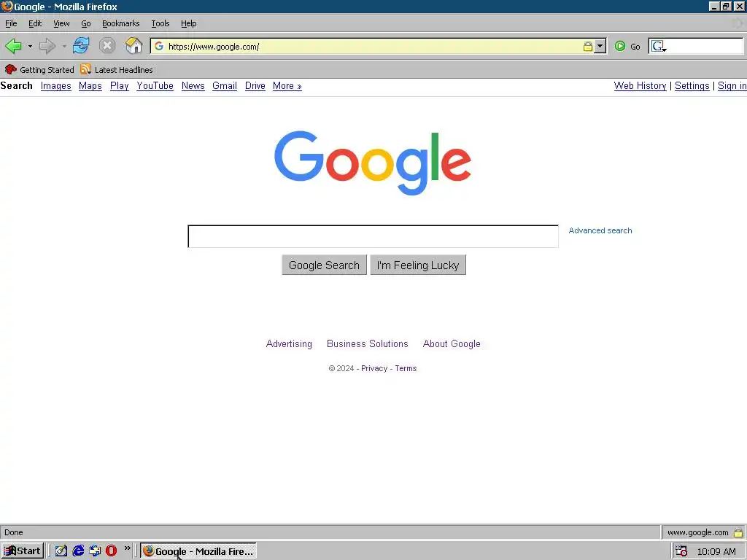Open the Getting Started bookmark

pyautogui.click(x=39, y=69)
